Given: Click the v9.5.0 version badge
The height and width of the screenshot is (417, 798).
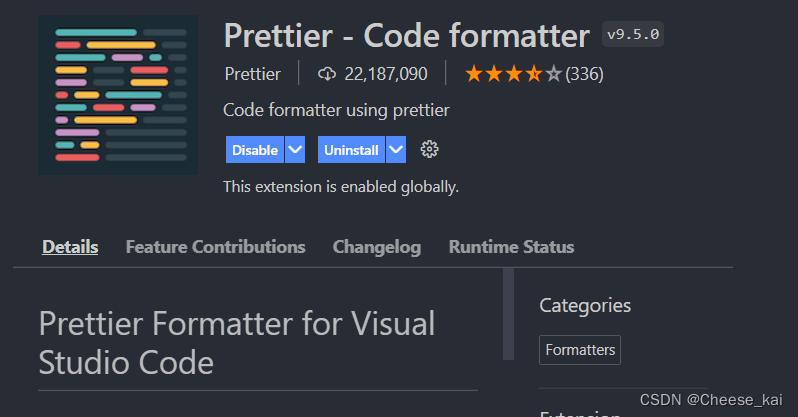Looking at the screenshot, I should (x=633, y=35).
